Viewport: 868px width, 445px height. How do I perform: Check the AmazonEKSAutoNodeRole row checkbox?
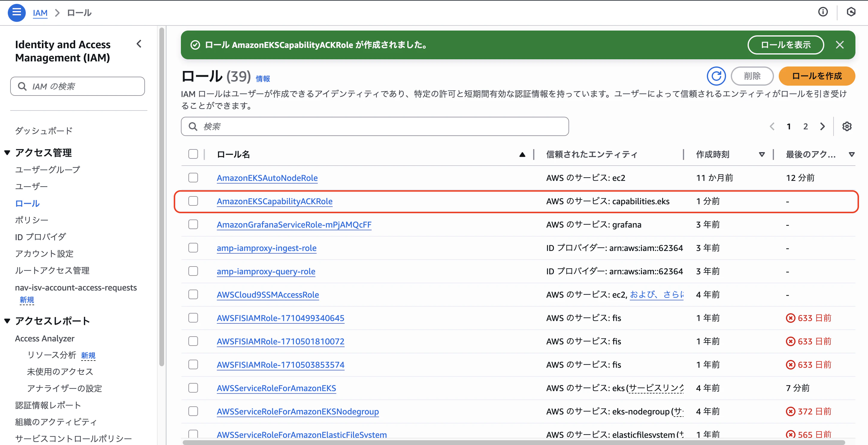(193, 178)
